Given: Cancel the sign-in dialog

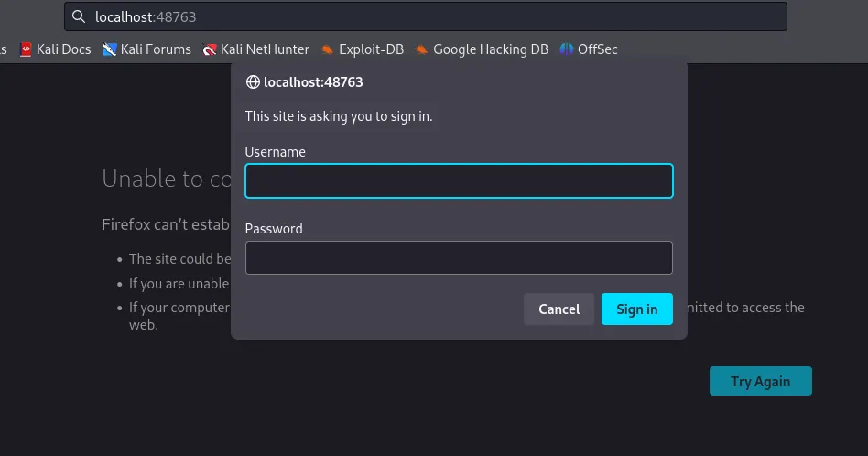Looking at the screenshot, I should tap(559, 309).
